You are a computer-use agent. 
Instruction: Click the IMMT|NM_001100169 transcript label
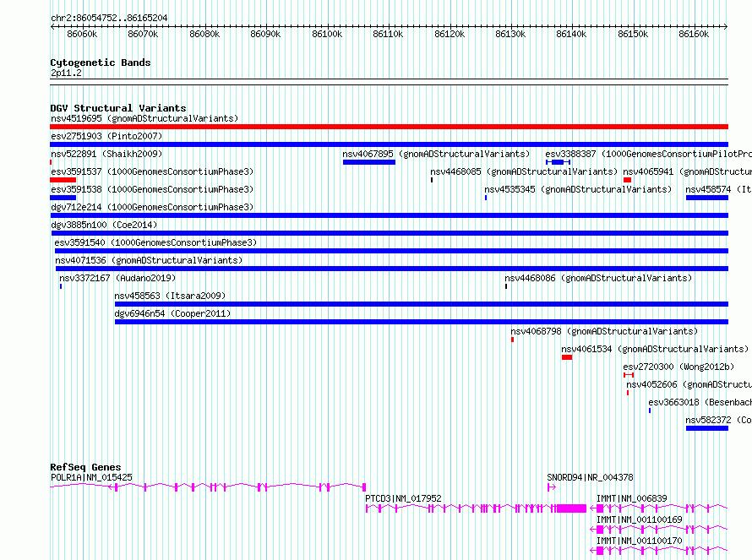pyautogui.click(x=640, y=519)
